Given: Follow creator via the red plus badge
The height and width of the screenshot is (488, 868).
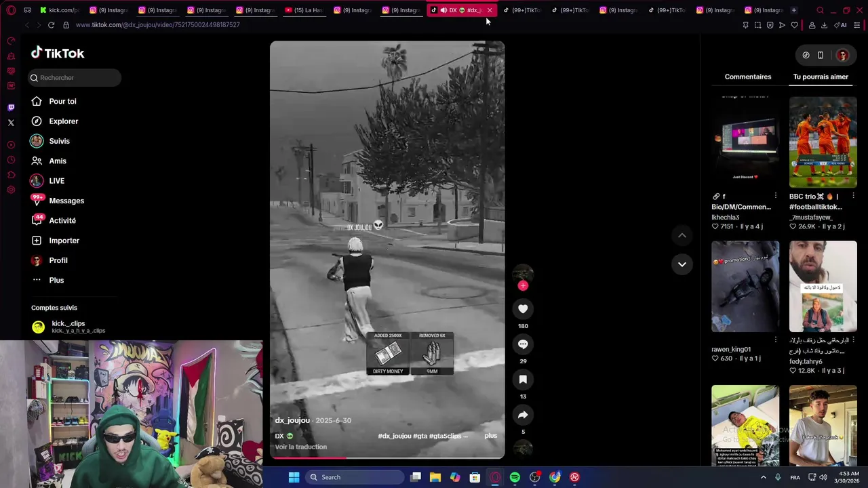Looking at the screenshot, I should 523,286.
